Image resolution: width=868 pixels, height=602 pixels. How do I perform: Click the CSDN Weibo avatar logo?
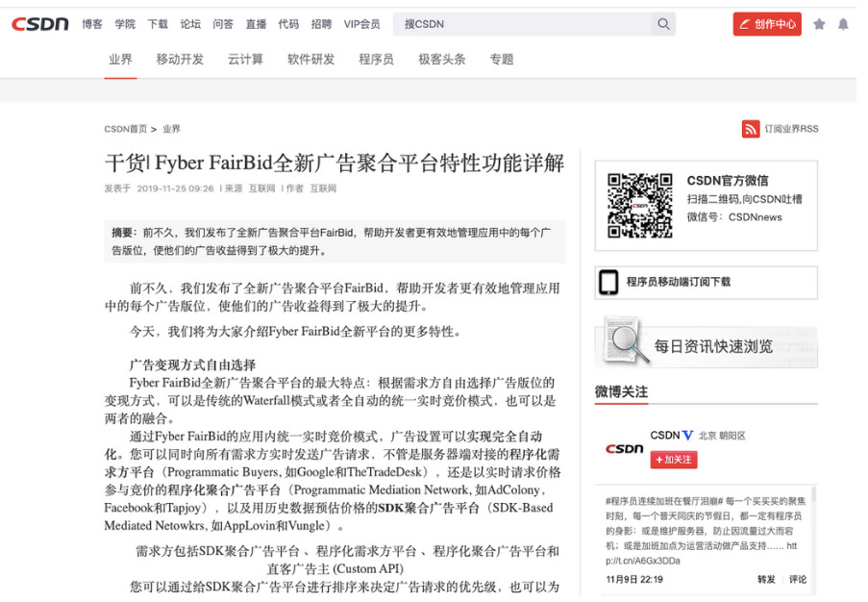(x=624, y=449)
